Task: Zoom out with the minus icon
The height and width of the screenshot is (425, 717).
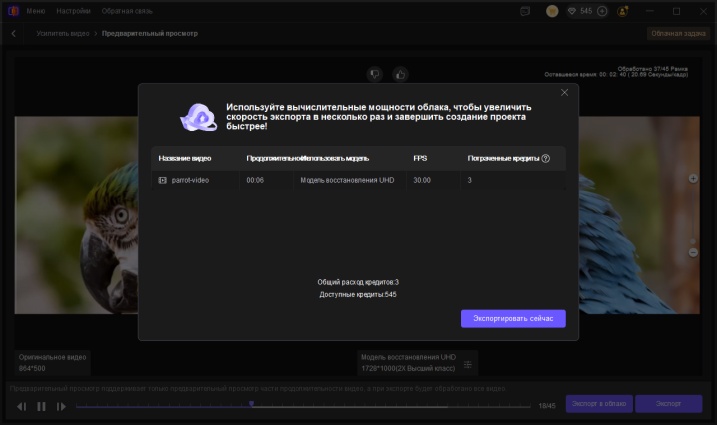Action: coord(693,253)
